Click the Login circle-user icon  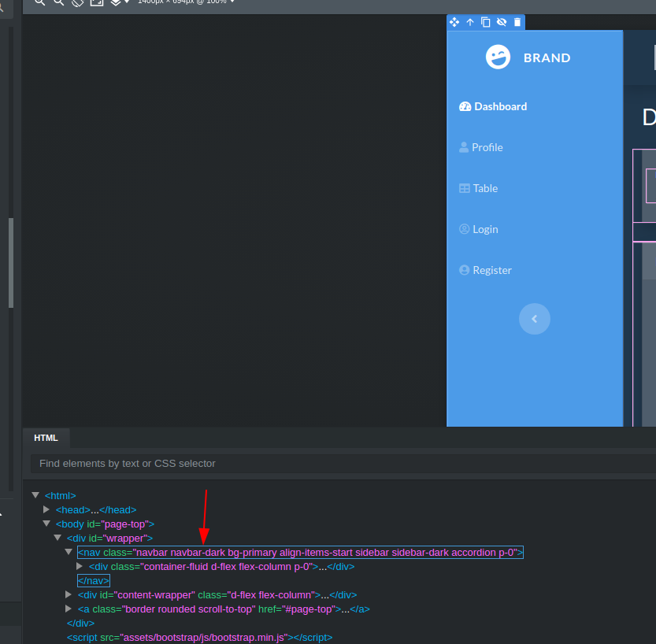465,229
